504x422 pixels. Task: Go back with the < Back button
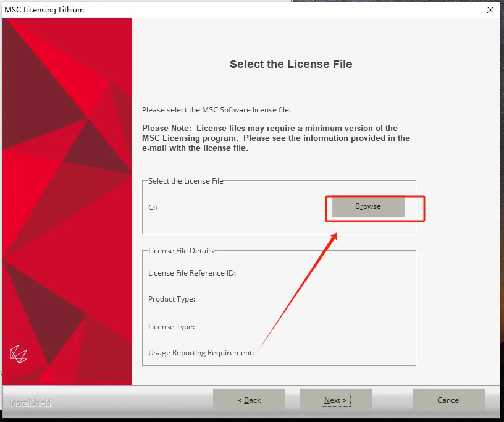249,400
